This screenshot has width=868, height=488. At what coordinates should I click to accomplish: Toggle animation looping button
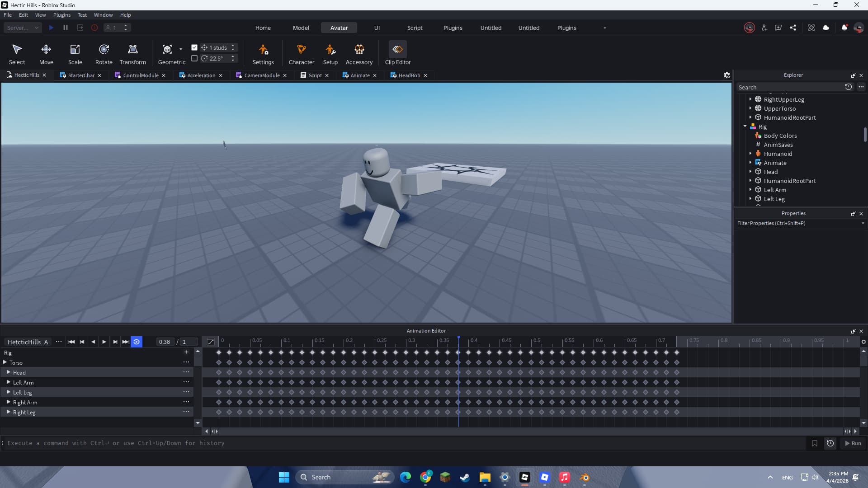[x=137, y=342]
